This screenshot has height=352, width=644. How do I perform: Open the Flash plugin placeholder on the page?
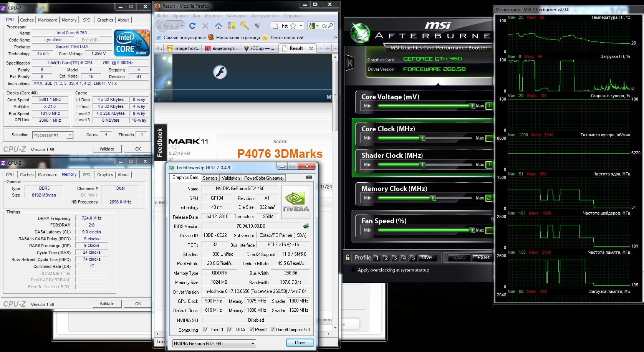(220, 72)
